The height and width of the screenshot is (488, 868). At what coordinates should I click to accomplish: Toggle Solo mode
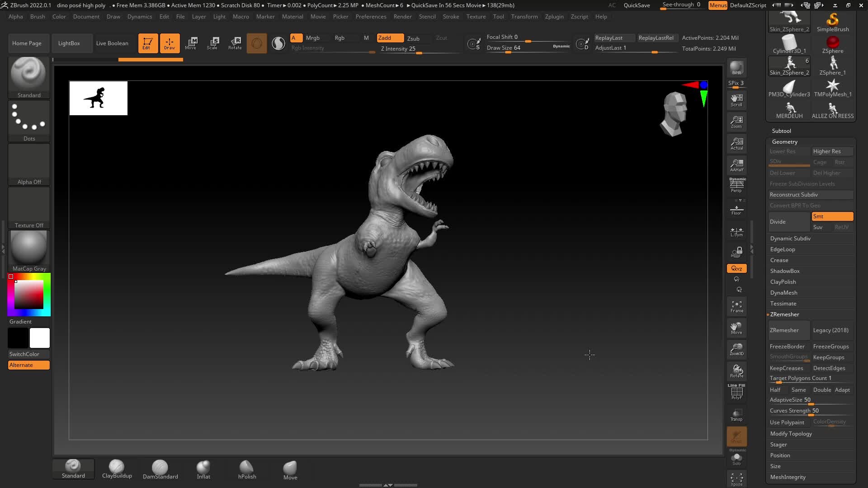pyautogui.click(x=736, y=458)
